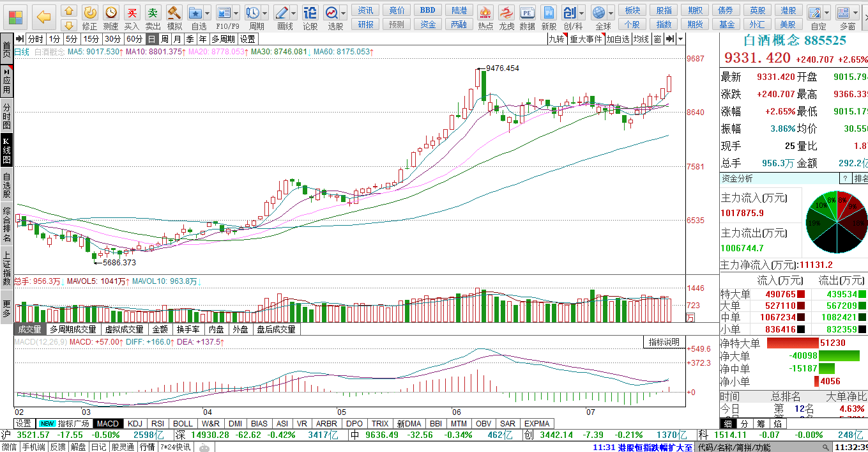This screenshot has width=868, height=452.
Task: Click the 加自选 add to watchlist button
Action: [x=618, y=39]
